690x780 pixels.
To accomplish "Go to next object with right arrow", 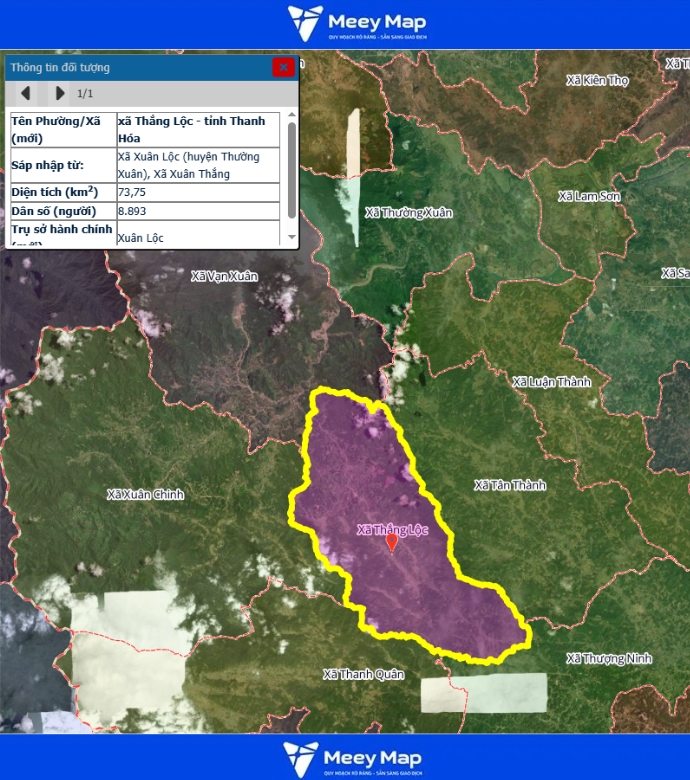I will click(x=60, y=93).
